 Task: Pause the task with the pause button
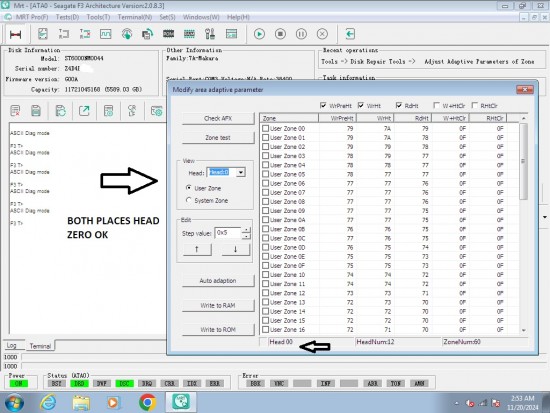click(x=301, y=34)
